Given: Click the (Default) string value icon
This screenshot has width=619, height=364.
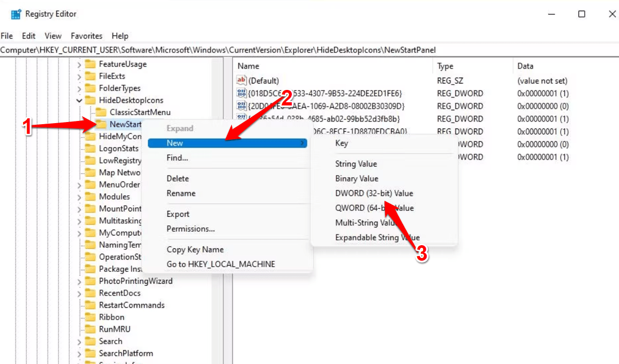Looking at the screenshot, I should (241, 80).
